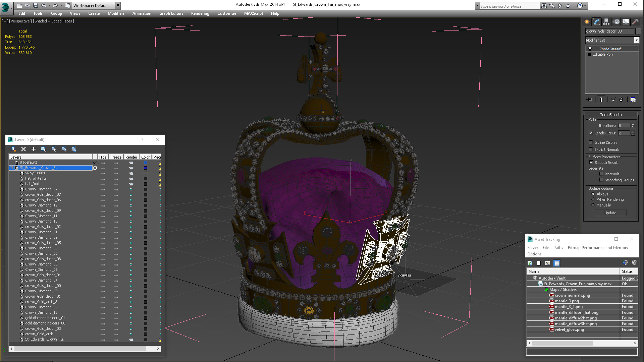
Task: Enable the Isoline Display checkbox
Action: pos(591,142)
